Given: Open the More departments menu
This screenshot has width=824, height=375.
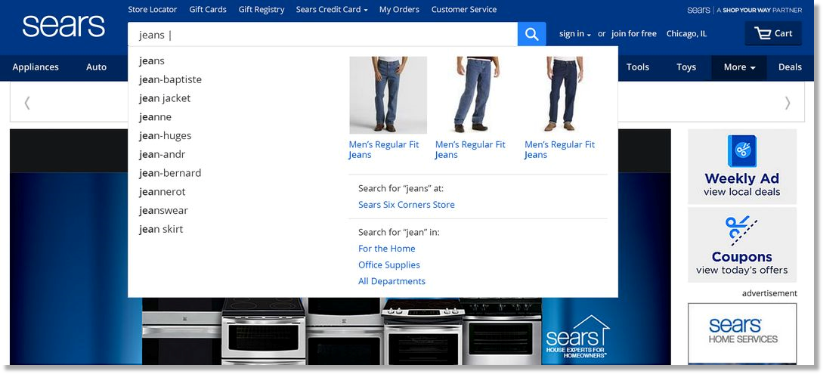Looking at the screenshot, I should point(739,67).
